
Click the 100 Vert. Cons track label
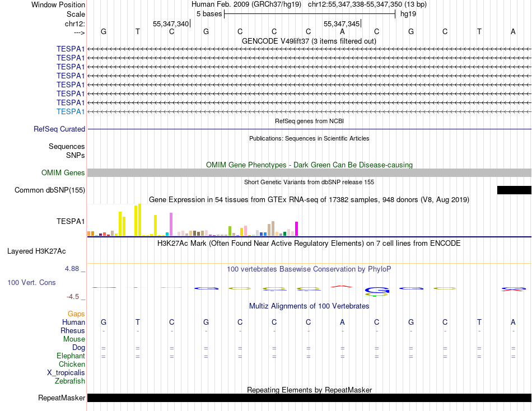(x=31, y=282)
